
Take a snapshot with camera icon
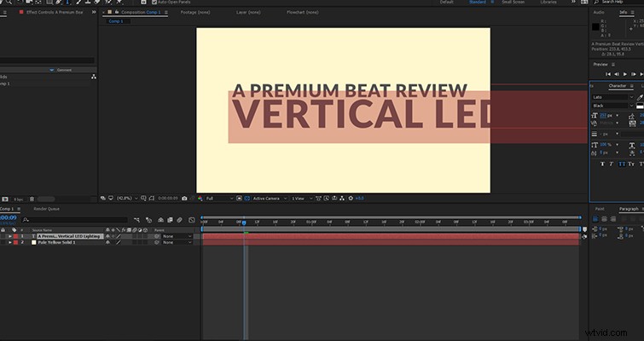point(184,199)
